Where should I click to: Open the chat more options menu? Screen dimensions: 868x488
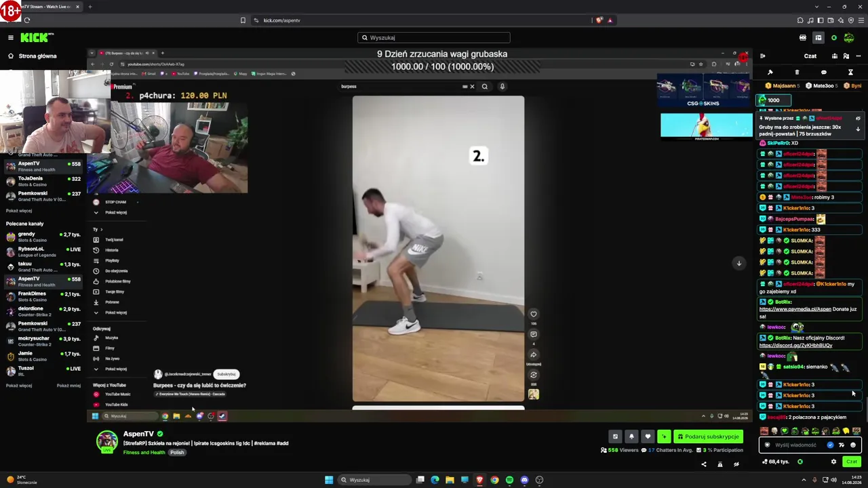858,56
